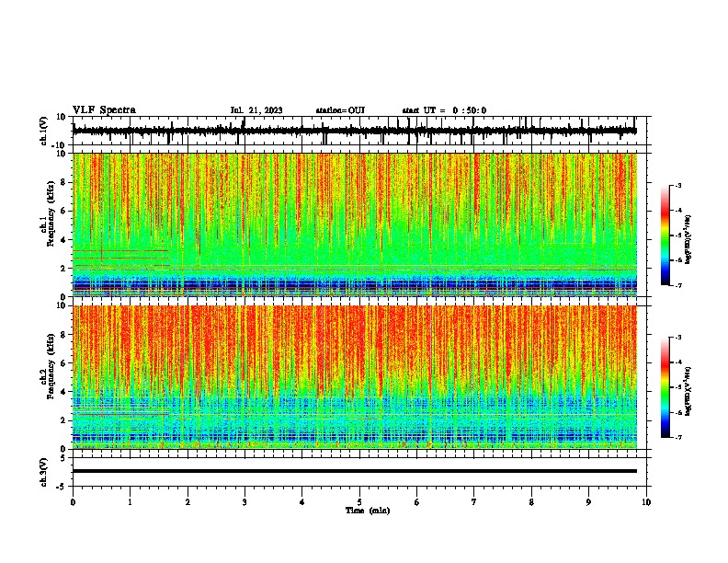728x563 pixels.
Task: Click the time-axis tick label "5"
Action: pyautogui.click(x=359, y=502)
